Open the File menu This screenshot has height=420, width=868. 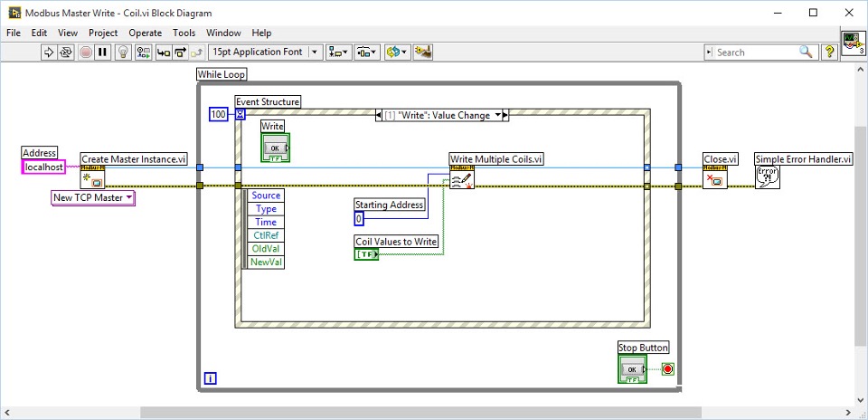(x=14, y=33)
